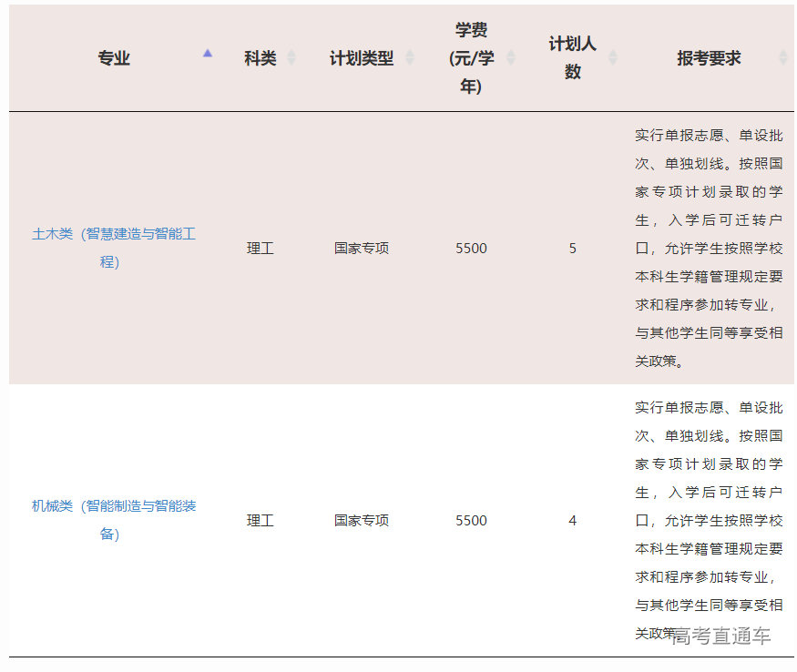Click the 学费 (元/学年) header text
The width and height of the screenshot is (797, 672).
(x=471, y=58)
